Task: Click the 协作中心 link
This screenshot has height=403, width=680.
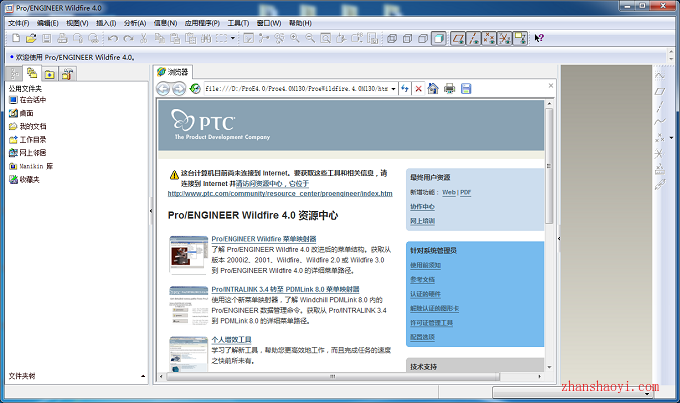Action: 422,206
